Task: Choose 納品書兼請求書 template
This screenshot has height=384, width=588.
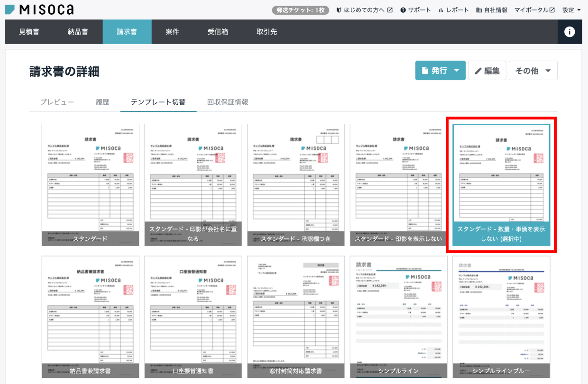Action: [91, 317]
